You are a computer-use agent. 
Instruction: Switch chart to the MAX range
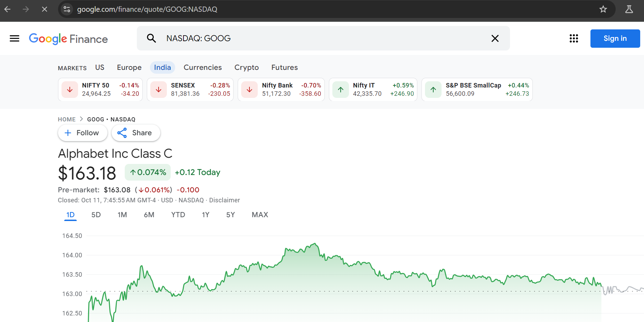coord(260,215)
